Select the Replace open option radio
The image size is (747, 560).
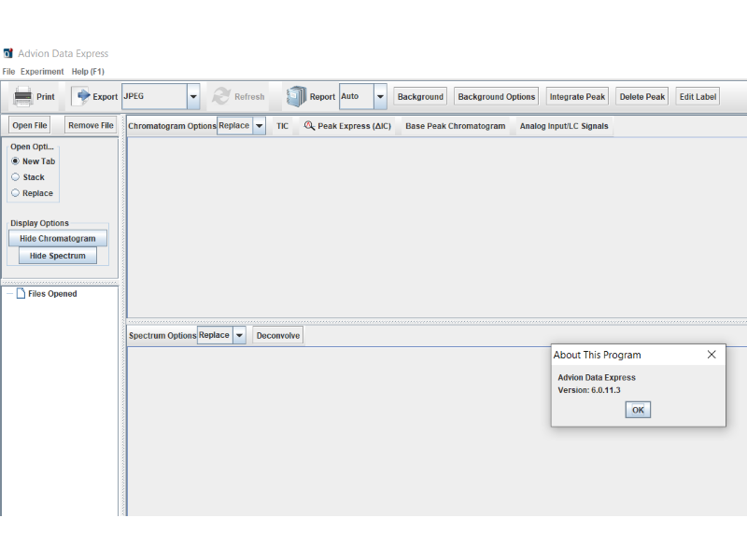pyautogui.click(x=15, y=193)
